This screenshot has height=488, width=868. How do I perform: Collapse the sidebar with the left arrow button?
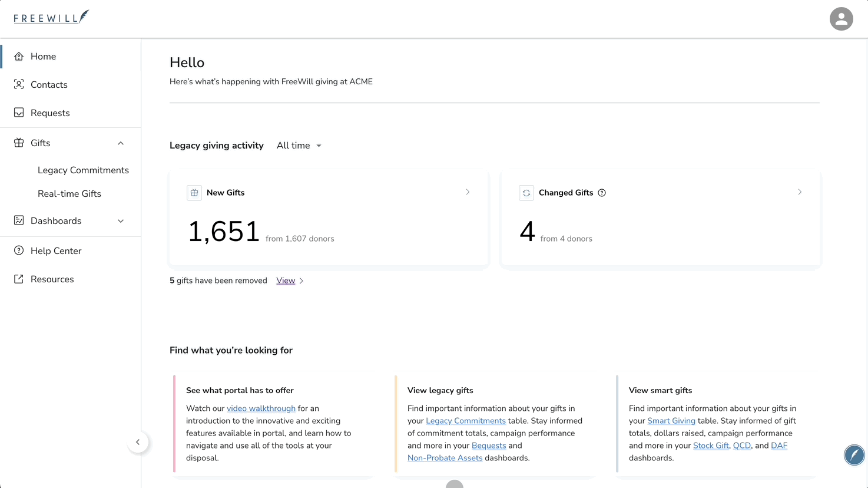[x=138, y=442]
